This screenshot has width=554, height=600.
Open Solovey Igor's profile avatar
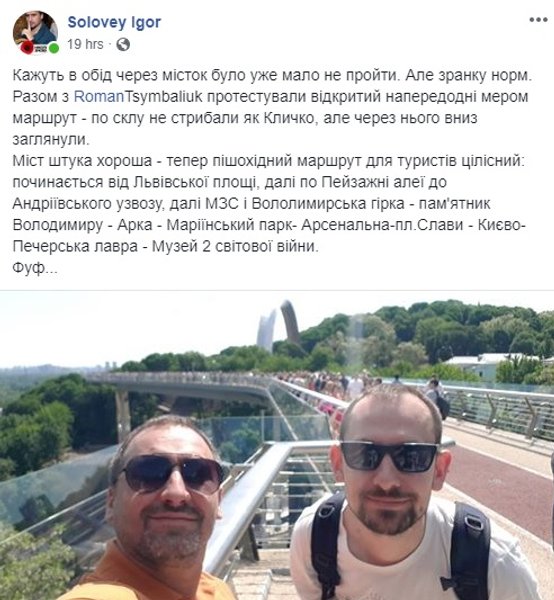[35, 33]
